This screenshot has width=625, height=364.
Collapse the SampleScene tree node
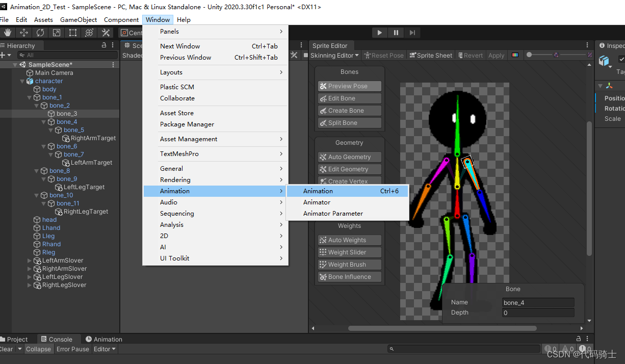(15, 65)
